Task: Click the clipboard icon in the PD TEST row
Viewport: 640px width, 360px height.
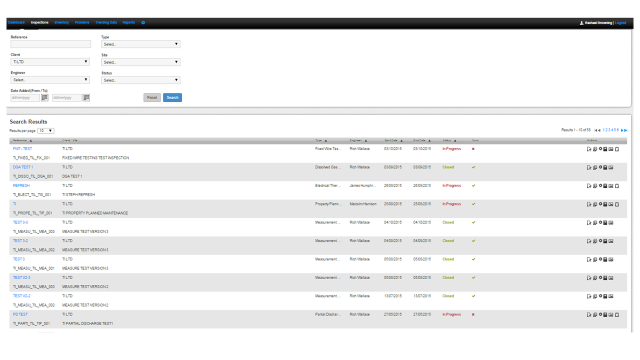Action: pos(617,315)
